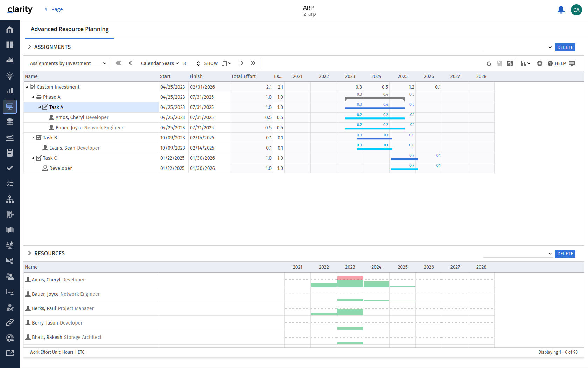Click the monitor display icon after HELP
Image resolution: width=588 pixels, height=368 pixels.
click(x=572, y=63)
